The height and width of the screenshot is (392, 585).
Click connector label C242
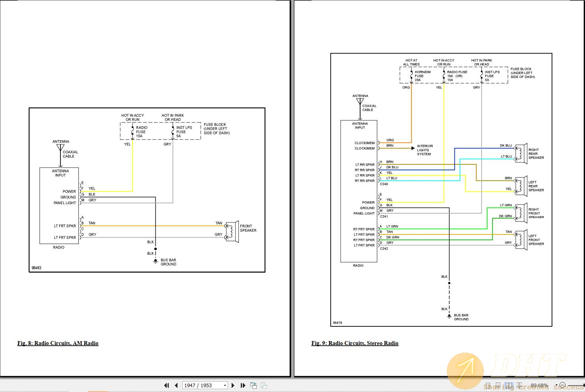click(x=384, y=248)
